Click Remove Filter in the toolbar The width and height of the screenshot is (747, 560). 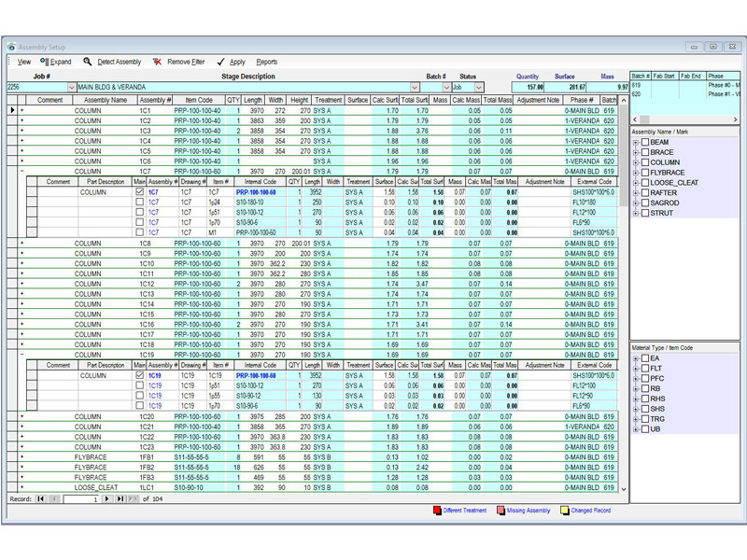coord(186,62)
